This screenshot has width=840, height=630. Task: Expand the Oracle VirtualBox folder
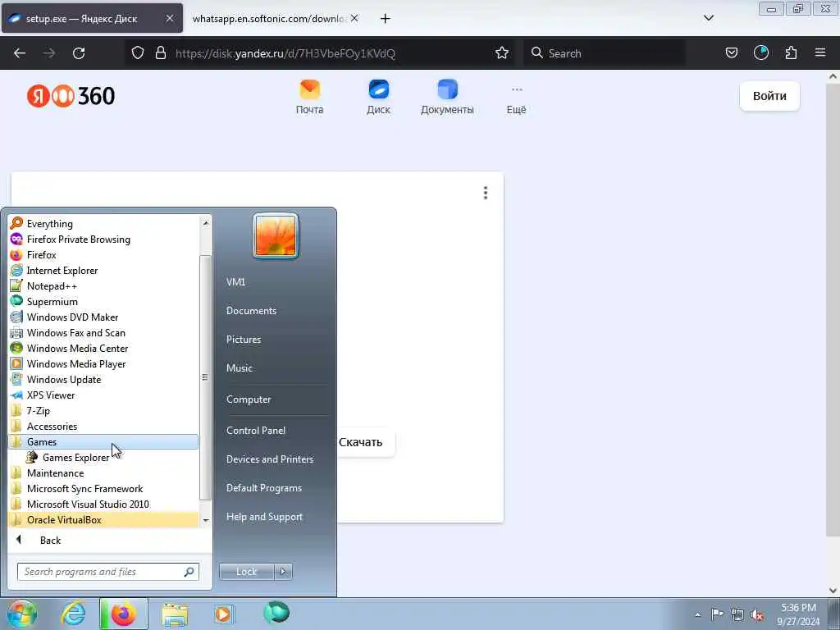coord(103,519)
